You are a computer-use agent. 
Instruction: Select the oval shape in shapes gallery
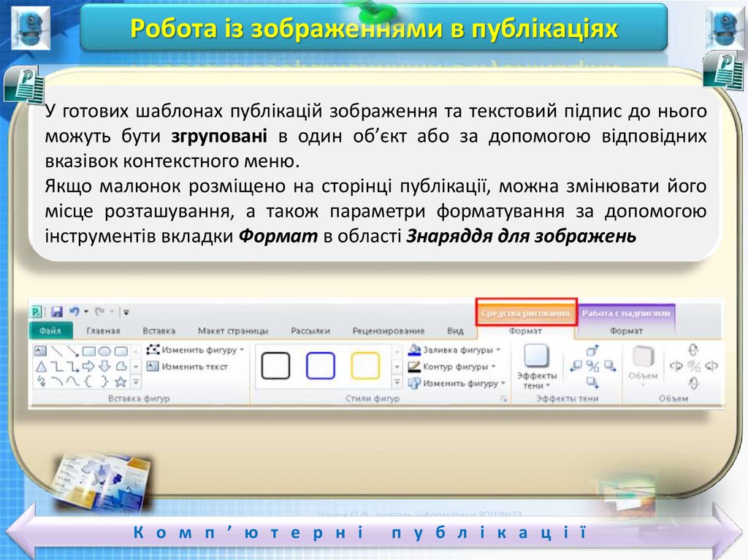(104, 350)
